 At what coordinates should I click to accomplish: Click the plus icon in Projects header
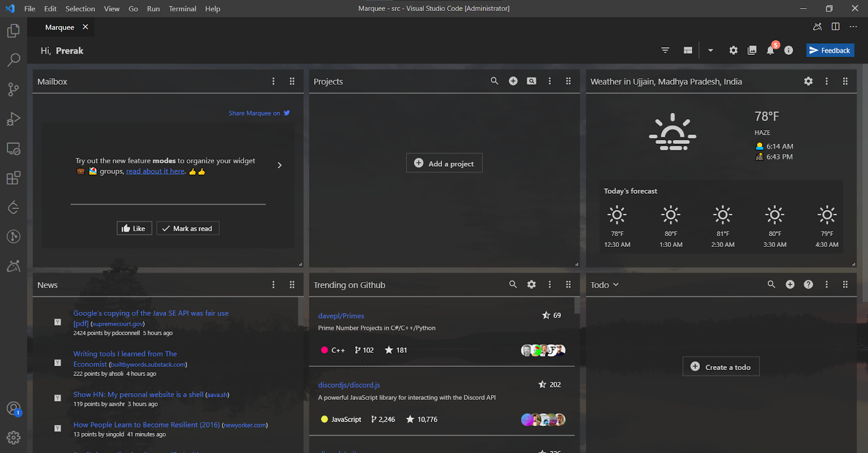tap(513, 81)
